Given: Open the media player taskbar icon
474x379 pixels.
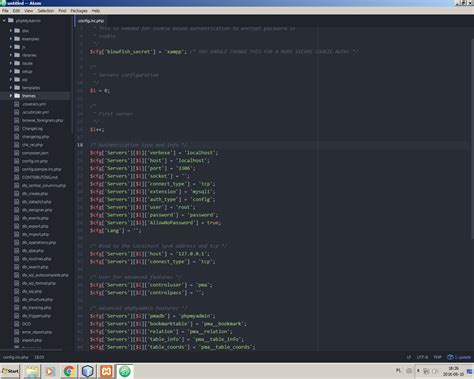Looking at the screenshot, I should tap(50, 371).
